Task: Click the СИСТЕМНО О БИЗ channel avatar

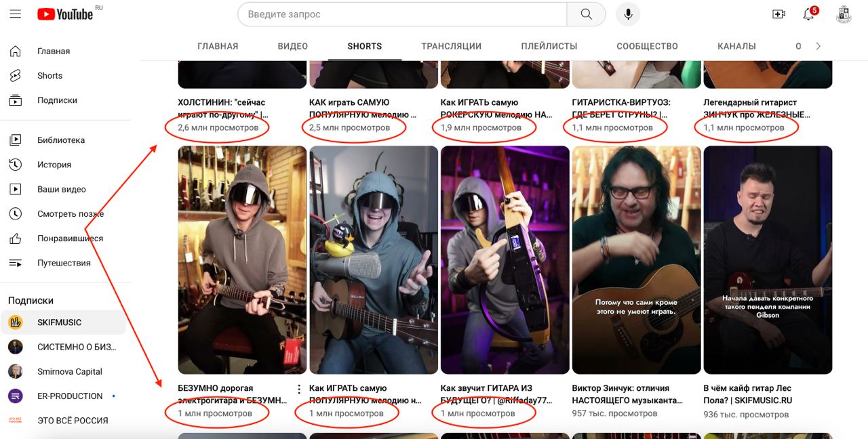Action: pyautogui.click(x=15, y=347)
